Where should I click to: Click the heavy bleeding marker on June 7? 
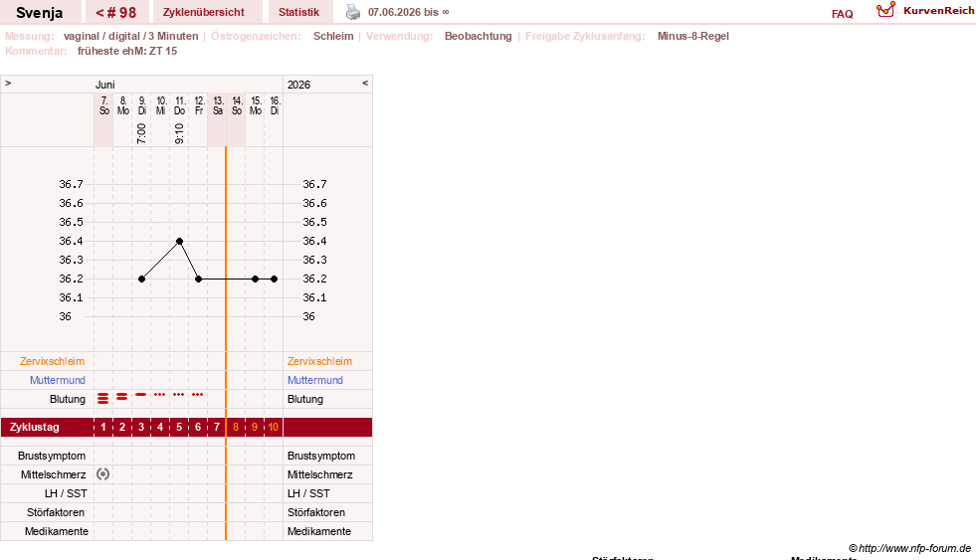(x=102, y=398)
